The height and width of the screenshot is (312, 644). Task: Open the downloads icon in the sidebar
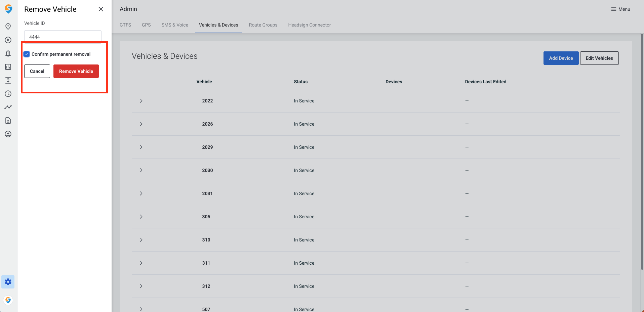pyautogui.click(x=8, y=134)
